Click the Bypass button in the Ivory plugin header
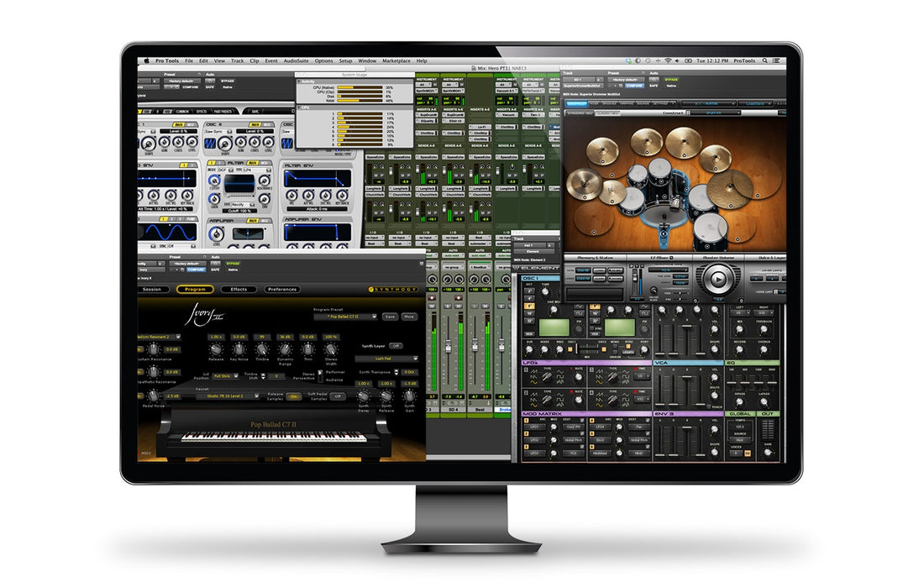 click(x=231, y=263)
